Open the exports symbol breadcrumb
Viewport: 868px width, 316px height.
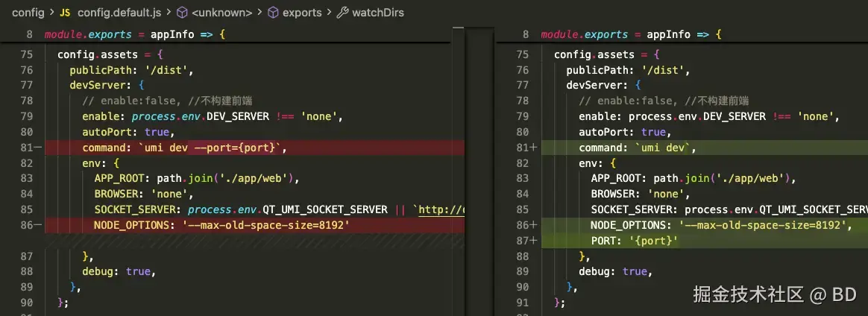coord(295,12)
